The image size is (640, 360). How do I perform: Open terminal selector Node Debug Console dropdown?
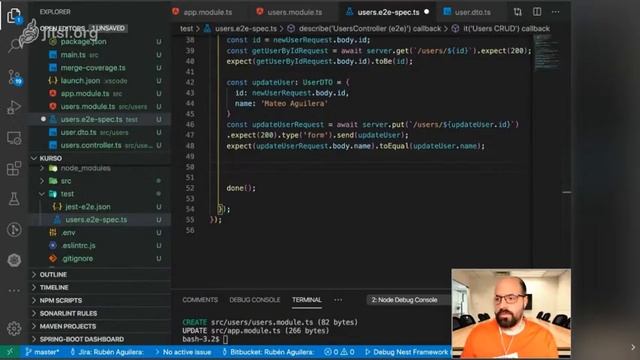pos(408,300)
